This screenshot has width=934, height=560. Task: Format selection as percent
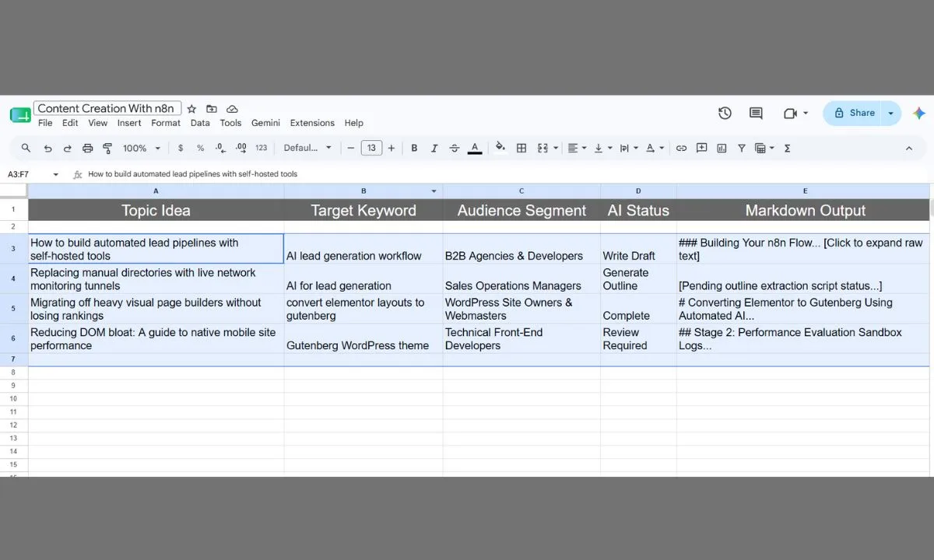[x=200, y=148]
